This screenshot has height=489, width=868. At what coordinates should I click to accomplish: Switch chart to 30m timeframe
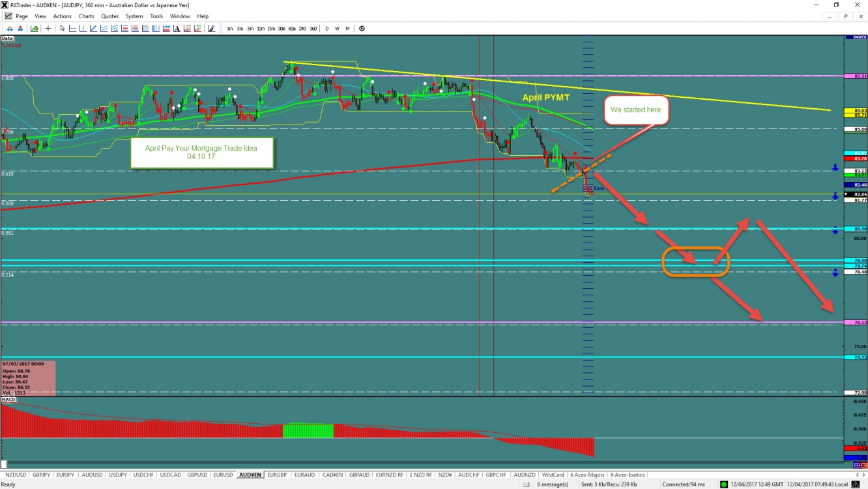(x=282, y=29)
